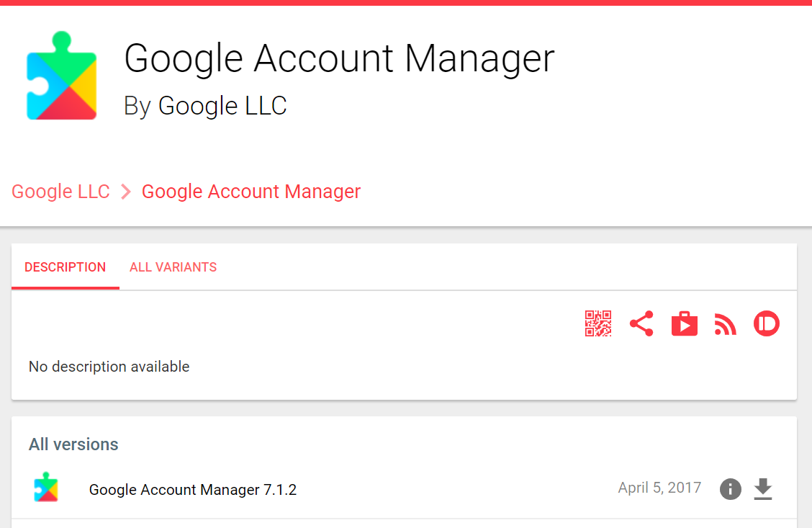812x528 pixels.
Task: Click the 'No description available' text
Action: pos(109,367)
